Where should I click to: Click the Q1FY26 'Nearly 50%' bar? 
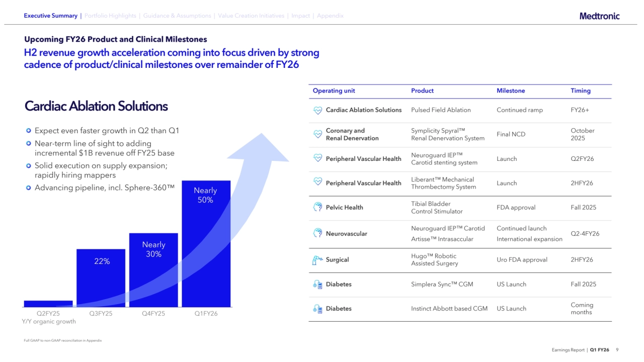(x=206, y=244)
